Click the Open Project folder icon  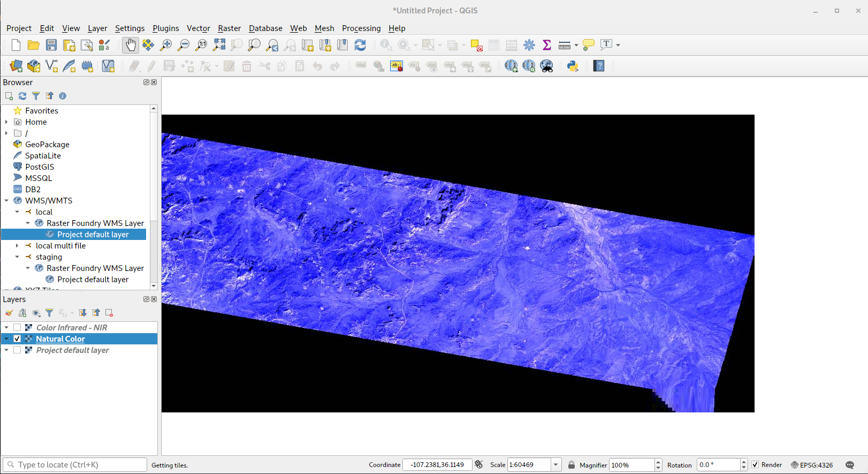tap(33, 45)
